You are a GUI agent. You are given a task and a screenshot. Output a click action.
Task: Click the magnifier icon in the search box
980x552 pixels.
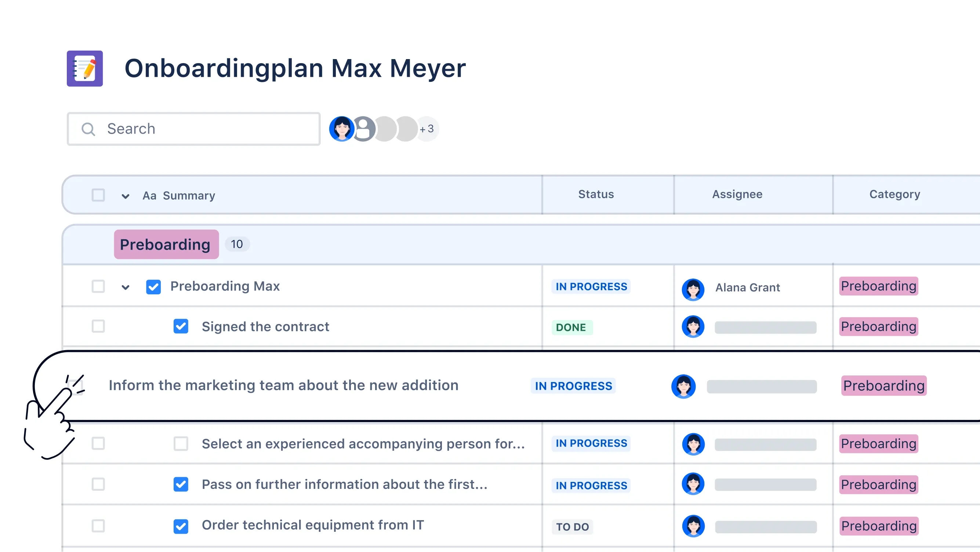click(x=88, y=129)
